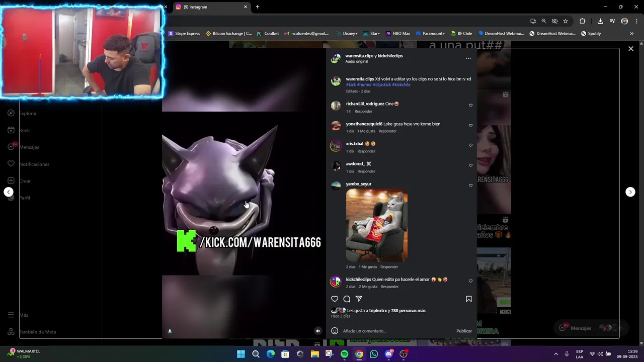Image resolution: width=644 pixels, height=362 pixels.
Task: Open Stripe Express bookmark
Action: tap(184, 34)
